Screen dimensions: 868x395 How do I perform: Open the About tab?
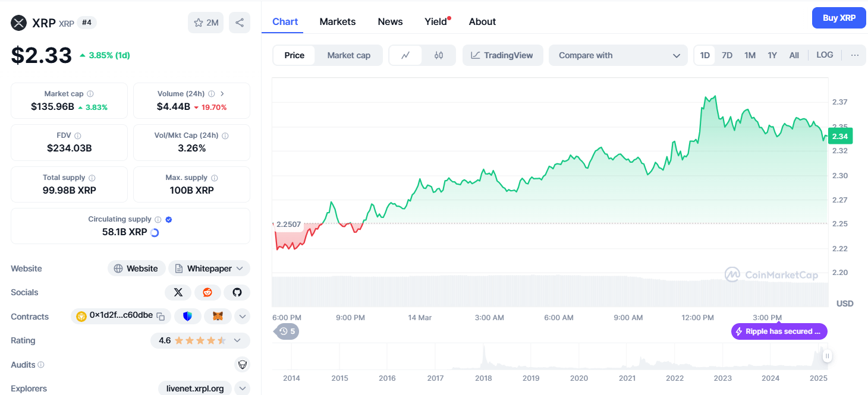click(482, 21)
